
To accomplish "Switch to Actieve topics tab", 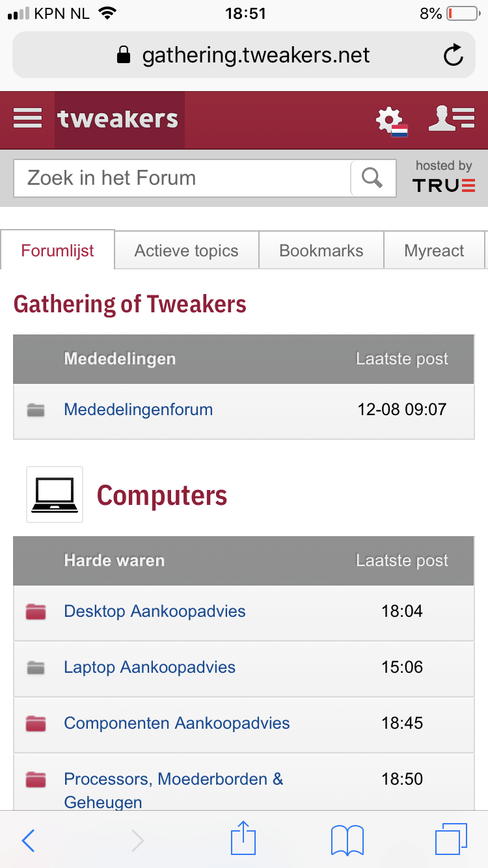I will click(187, 251).
